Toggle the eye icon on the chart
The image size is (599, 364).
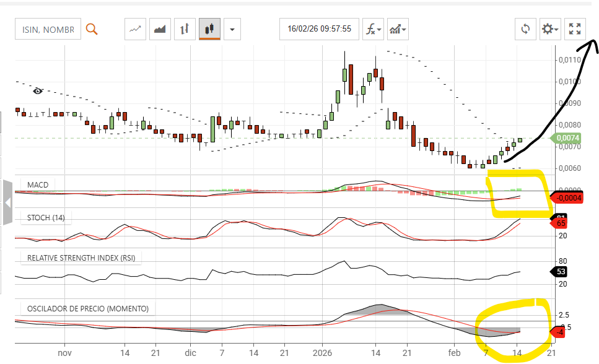click(x=38, y=91)
